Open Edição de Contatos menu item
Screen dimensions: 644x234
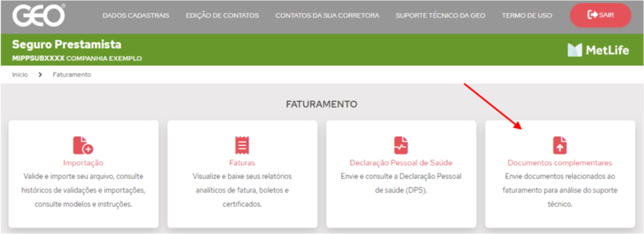pos(222,15)
